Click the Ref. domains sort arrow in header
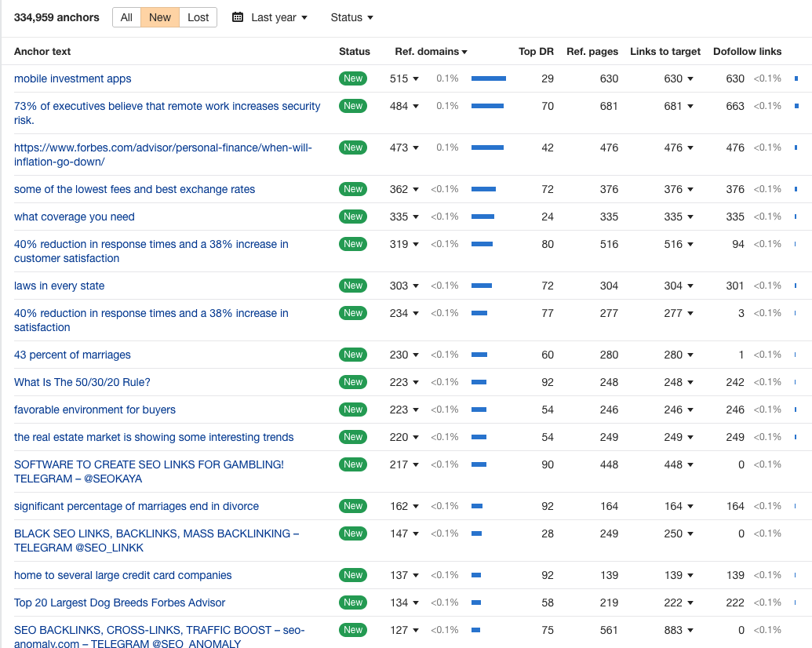Viewport: 812px width, 648px height. pyautogui.click(x=464, y=52)
